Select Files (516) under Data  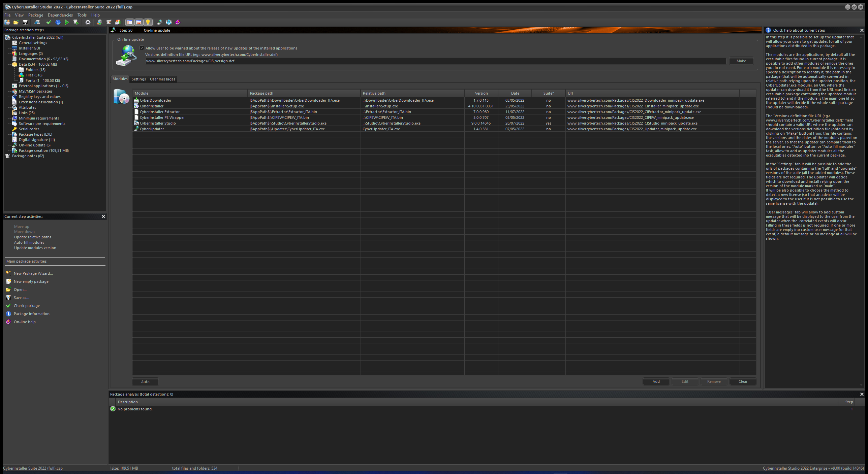[34, 75]
